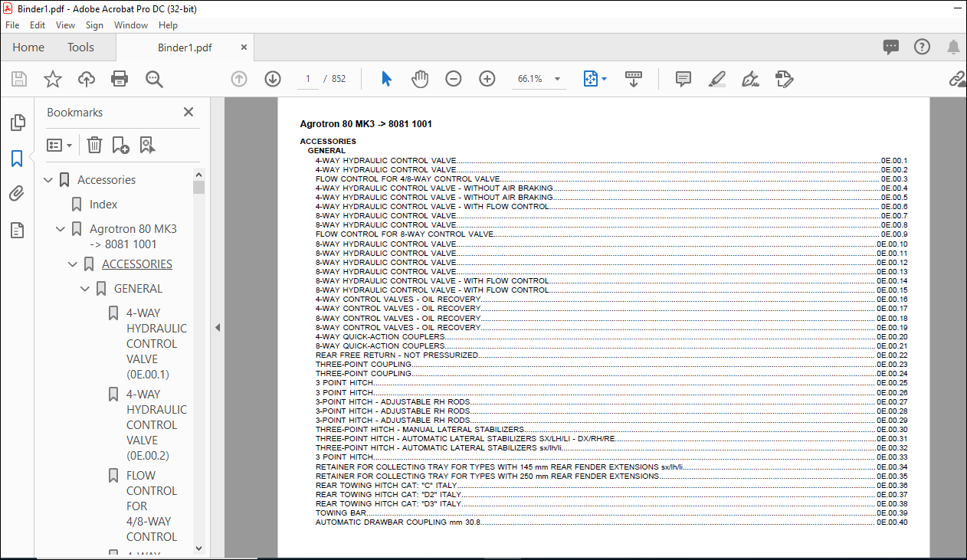Viewport: 967px width, 560px height.
Task: Click the page number input field
Action: [x=307, y=79]
